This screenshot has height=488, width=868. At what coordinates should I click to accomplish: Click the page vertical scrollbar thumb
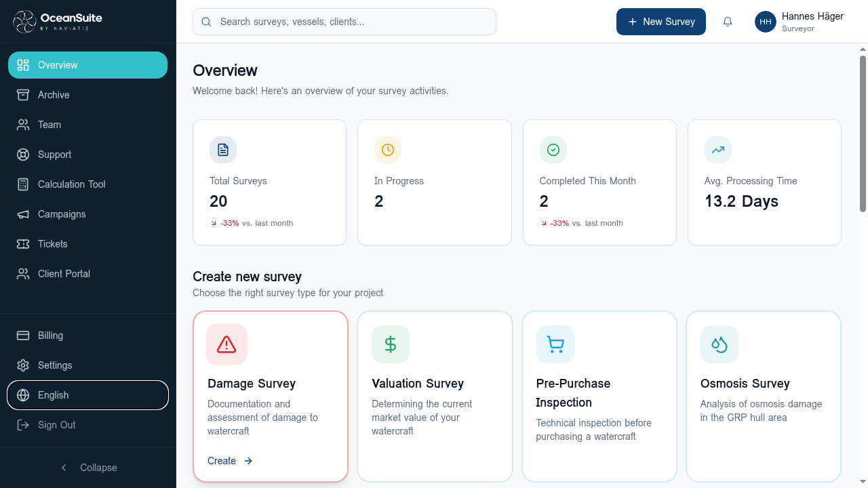click(863, 134)
